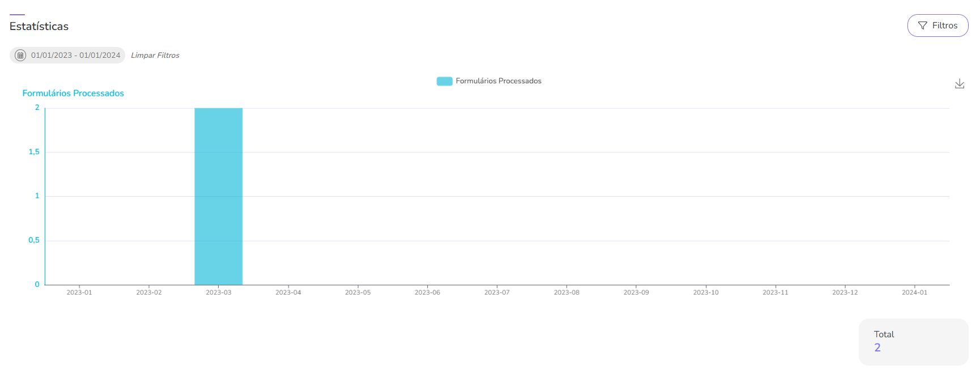Screen dimensions: 980x369
Task: Click the Formulários Processados legend label
Action: (498, 81)
